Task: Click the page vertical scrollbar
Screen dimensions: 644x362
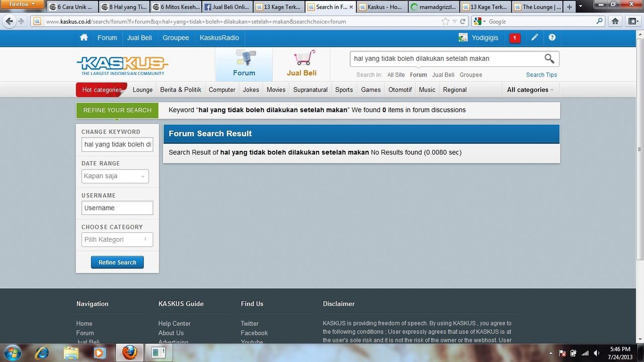Action: 640,149
